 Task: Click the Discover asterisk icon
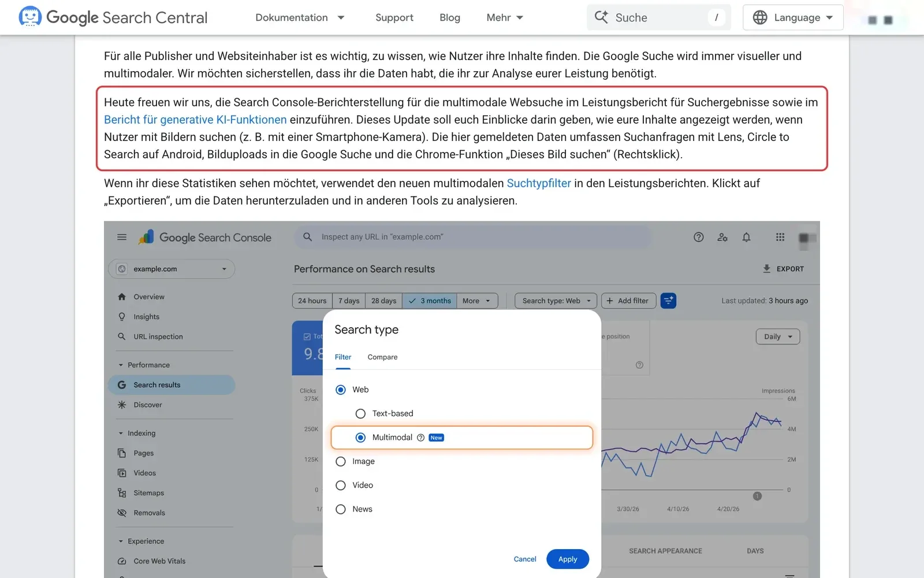(122, 405)
